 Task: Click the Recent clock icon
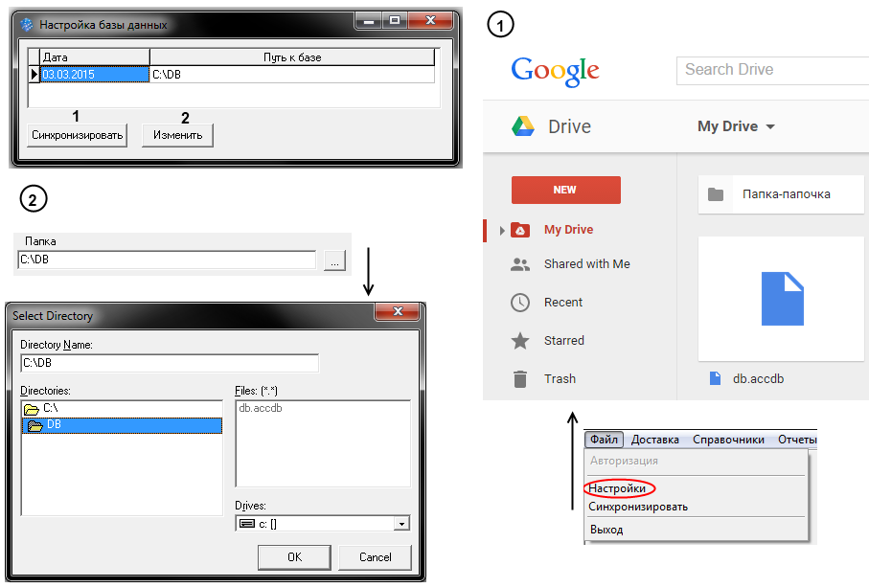click(520, 303)
